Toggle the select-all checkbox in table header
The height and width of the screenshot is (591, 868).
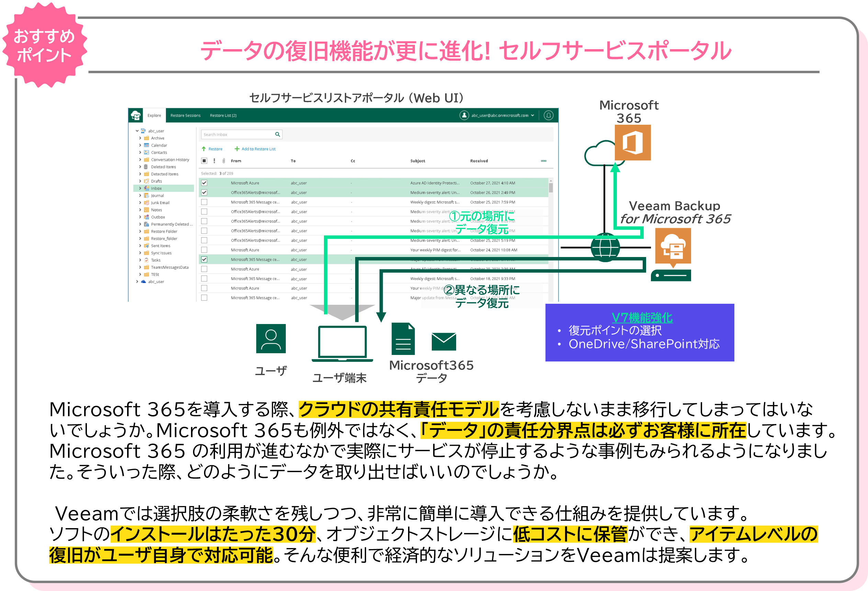point(204,161)
